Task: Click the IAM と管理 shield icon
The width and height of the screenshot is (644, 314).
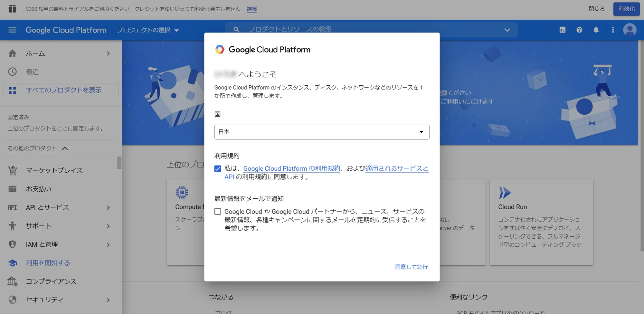Action: click(12, 244)
